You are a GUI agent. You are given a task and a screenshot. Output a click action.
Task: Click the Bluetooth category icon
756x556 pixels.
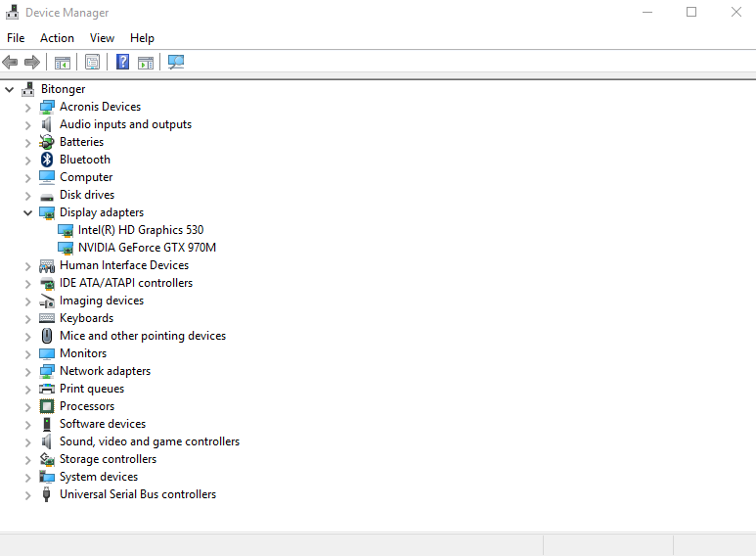(x=46, y=160)
